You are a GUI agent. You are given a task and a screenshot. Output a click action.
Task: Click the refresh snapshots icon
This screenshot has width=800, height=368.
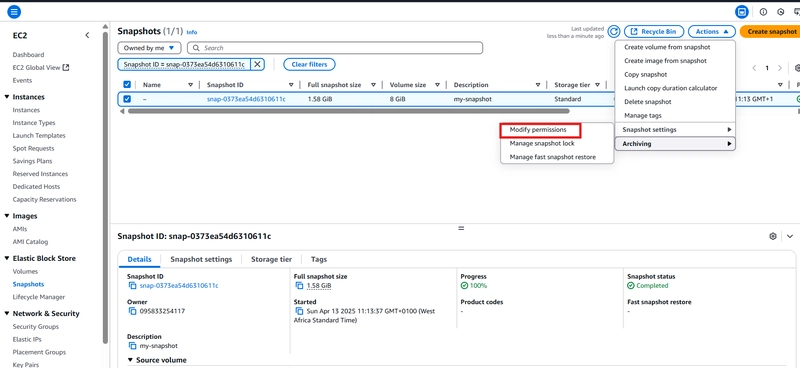614,32
